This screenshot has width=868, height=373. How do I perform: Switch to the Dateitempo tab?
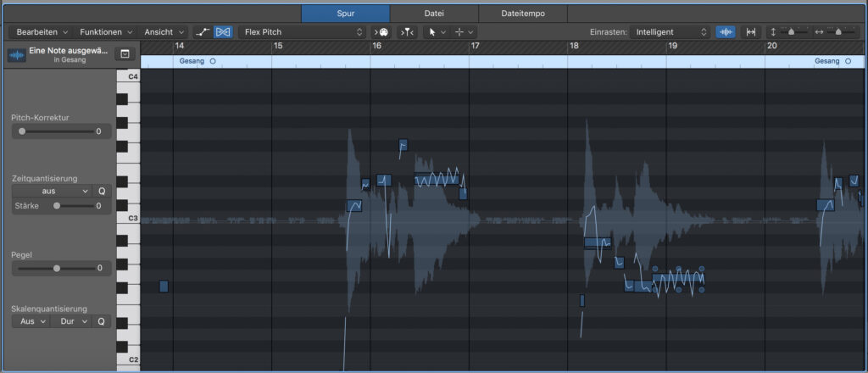(522, 14)
